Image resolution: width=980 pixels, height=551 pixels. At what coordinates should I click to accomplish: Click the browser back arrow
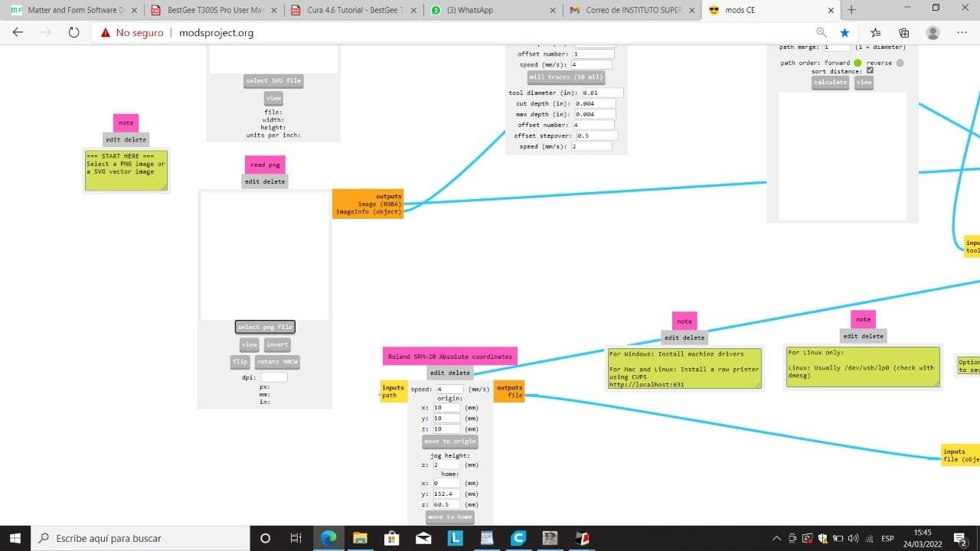(18, 33)
